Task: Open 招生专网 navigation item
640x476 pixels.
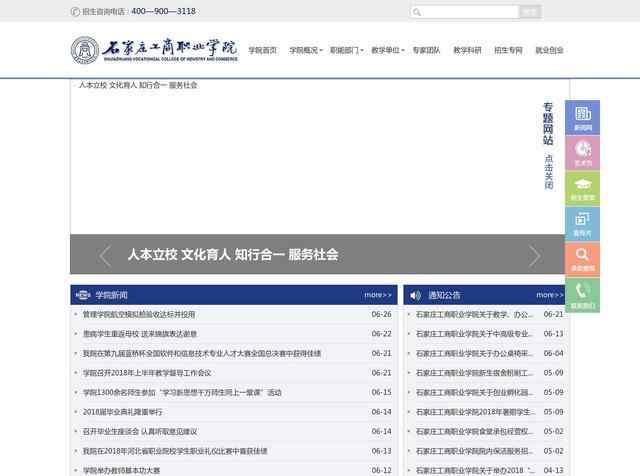Action: (508, 50)
